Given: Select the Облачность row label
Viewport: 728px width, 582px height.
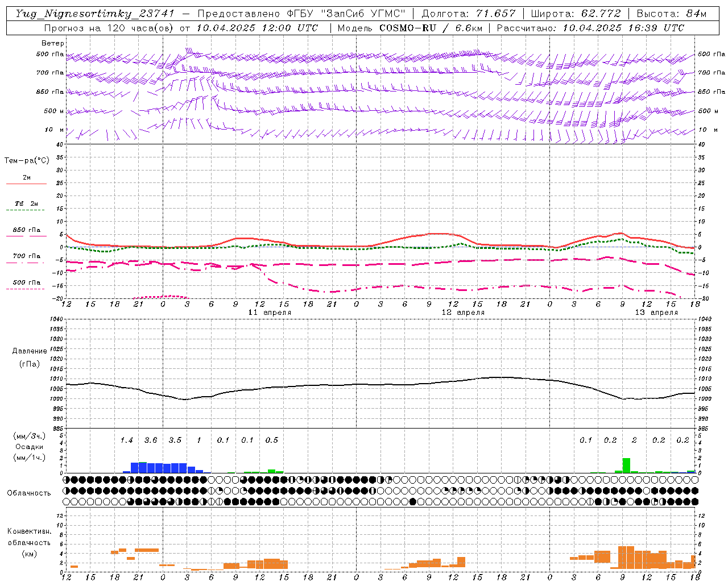Looking at the screenshot, I should pyautogui.click(x=29, y=493).
